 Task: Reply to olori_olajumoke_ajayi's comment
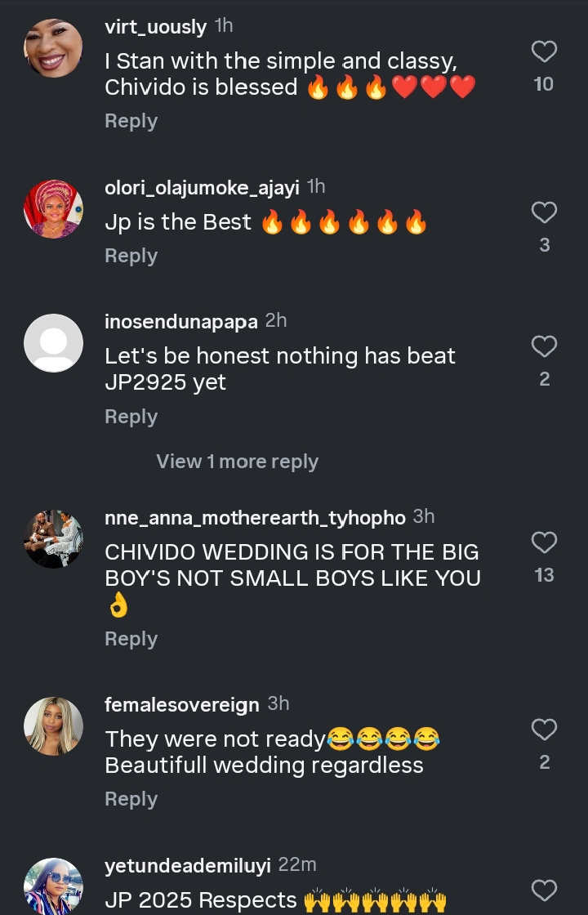click(x=131, y=256)
